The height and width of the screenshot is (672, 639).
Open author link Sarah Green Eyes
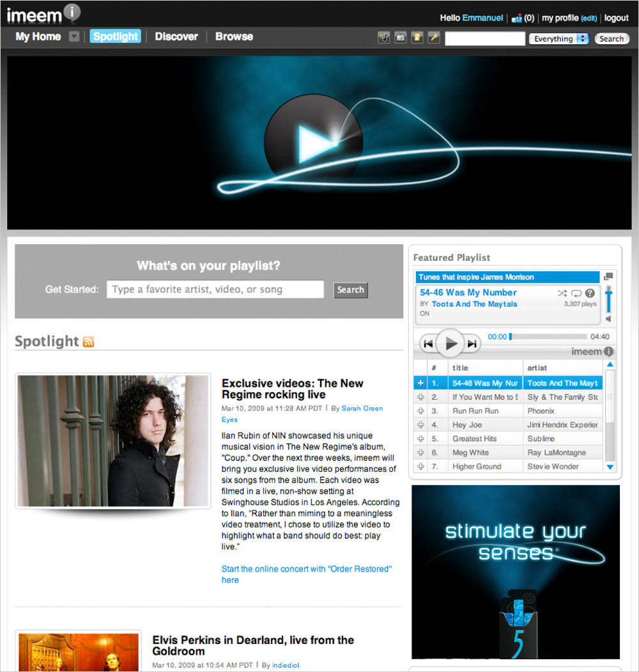point(302,414)
